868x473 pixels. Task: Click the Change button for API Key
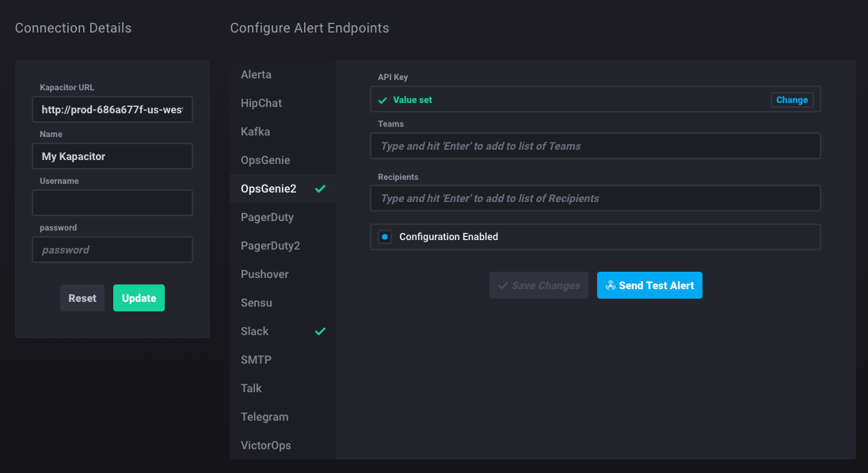[791, 100]
